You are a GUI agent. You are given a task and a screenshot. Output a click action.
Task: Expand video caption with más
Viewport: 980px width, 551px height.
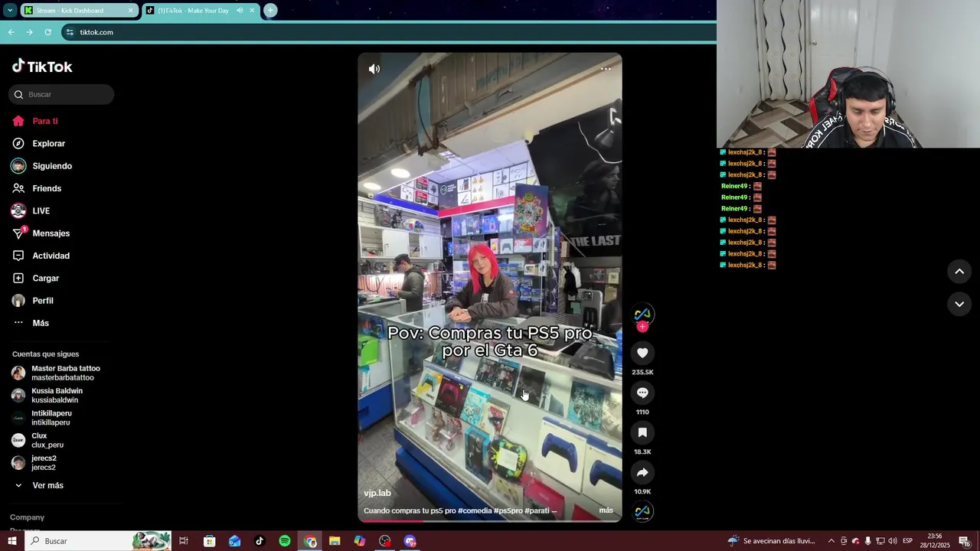[606, 510]
